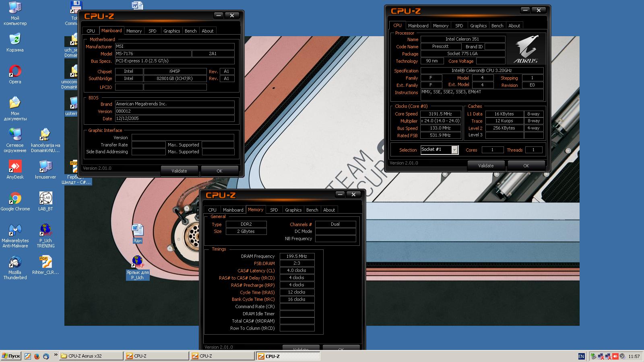Image resolution: width=644 pixels, height=362 pixels.
Task: Open Memory tab in the Intel Celeron window
Action: click(x=441, y=26)
